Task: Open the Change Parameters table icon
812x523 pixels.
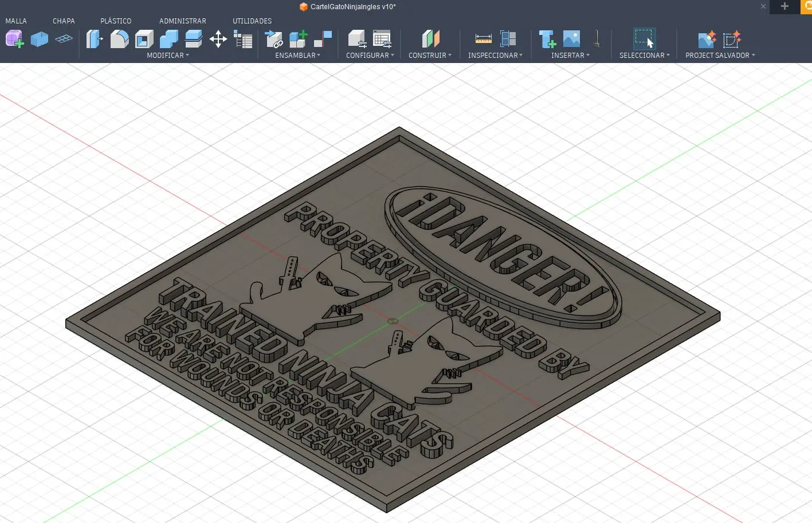Action: 243,39
